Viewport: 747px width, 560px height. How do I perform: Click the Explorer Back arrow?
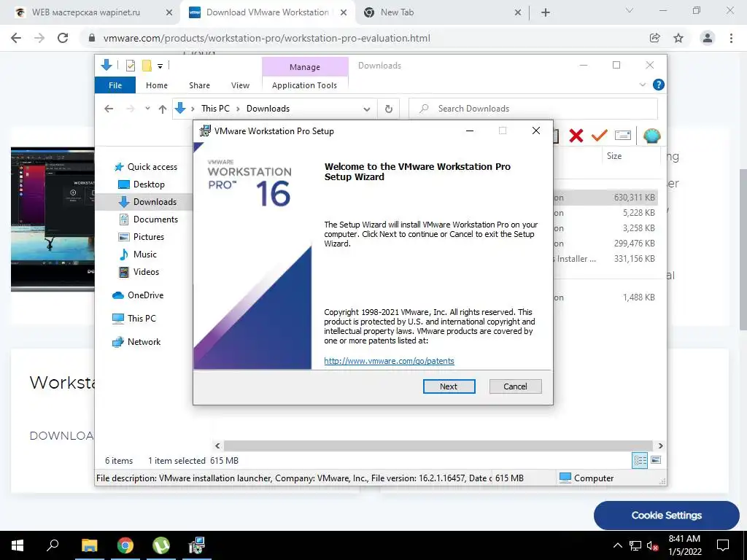point(109,109)
